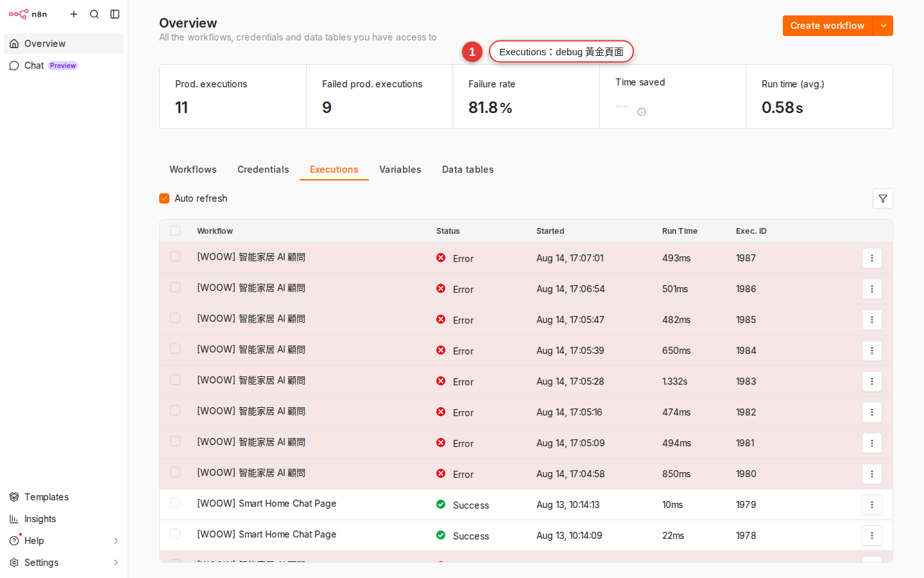This screenshot has width=924, height=578.
Task: Open actions menu for execution 1984
Action: [x=872, y=351]
